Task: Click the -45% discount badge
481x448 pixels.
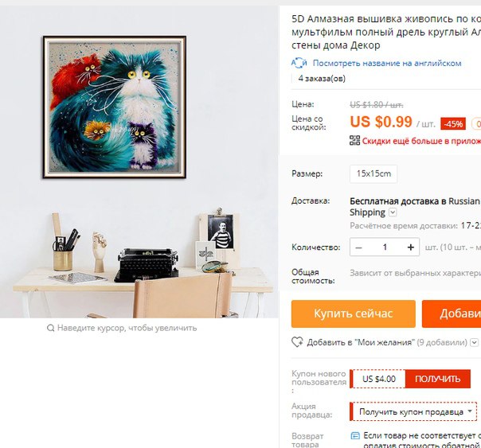Action: pyautogui.click(x=453, y=124)
